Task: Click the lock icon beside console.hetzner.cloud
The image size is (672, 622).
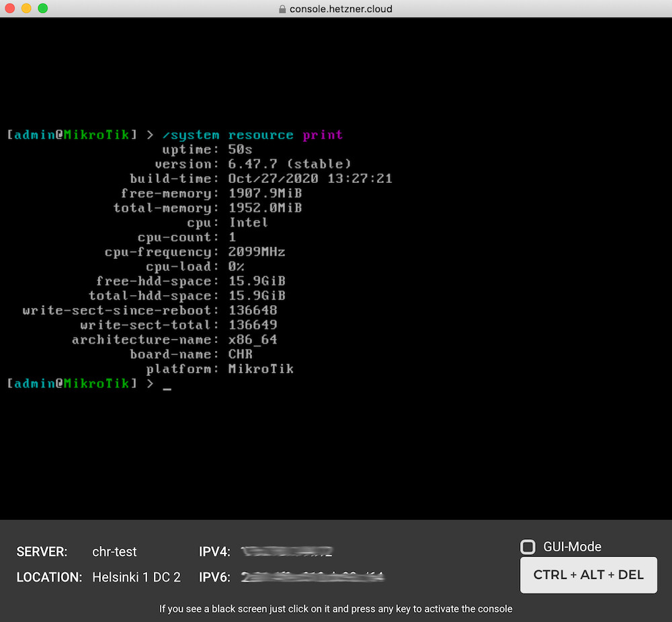Action: click(x=282, y=9)
